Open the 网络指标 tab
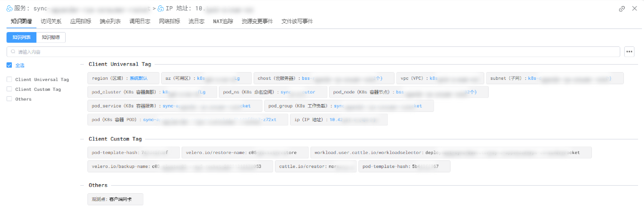Image resolution: width=644 pixels, height=219 pixels. click(169, 21)
